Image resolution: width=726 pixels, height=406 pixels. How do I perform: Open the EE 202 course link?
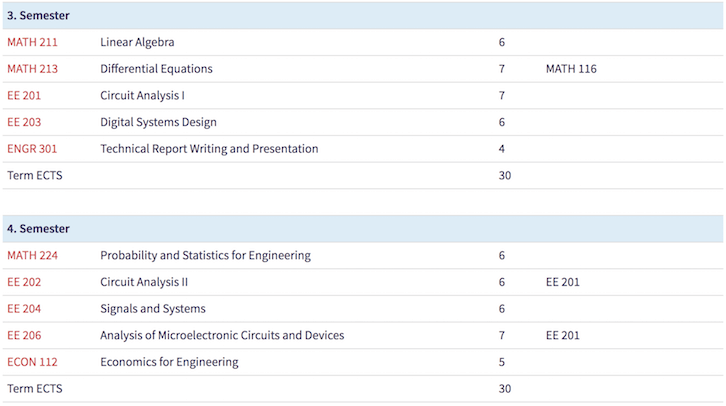24,282
